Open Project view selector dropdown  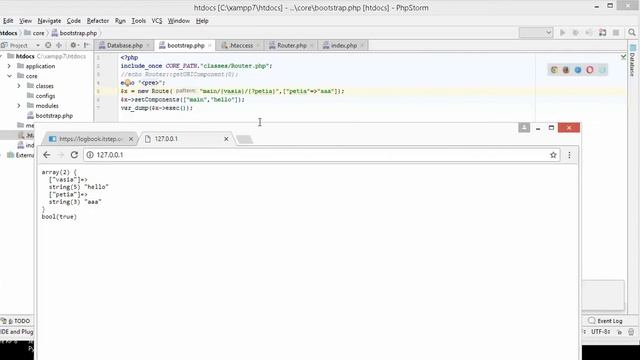tap(20, 45)
